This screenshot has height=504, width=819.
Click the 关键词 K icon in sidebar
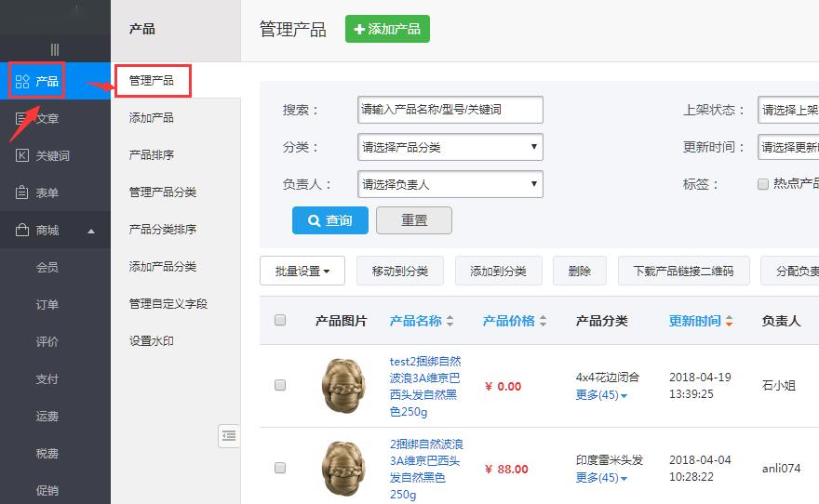(22, 156)
